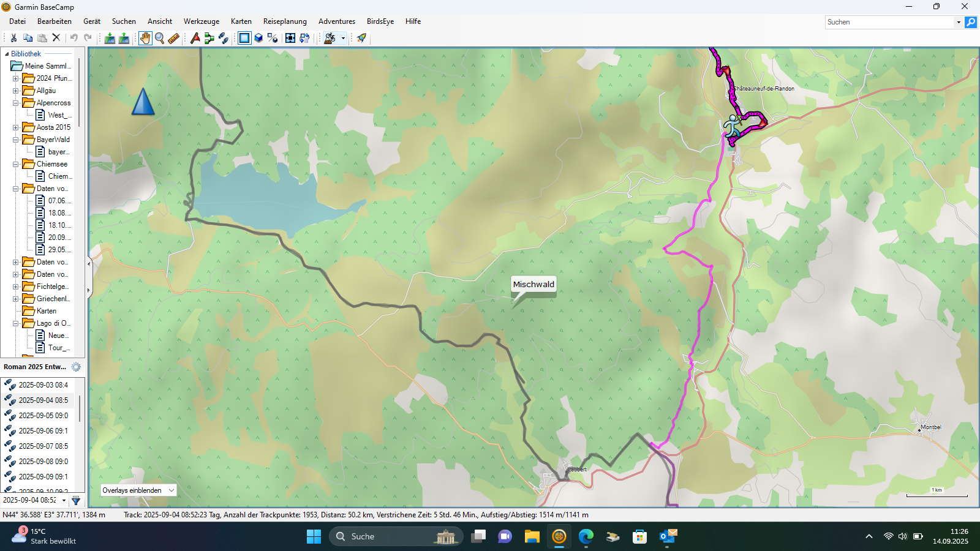Image resolution: width=980 pixels, height=551 pixels.
Task: Expand the Aosta 2015 folder
Action: [16, 127]
